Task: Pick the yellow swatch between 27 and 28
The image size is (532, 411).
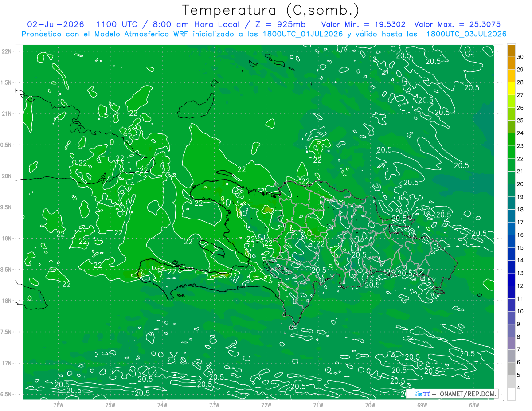Action: pos(511,88)
